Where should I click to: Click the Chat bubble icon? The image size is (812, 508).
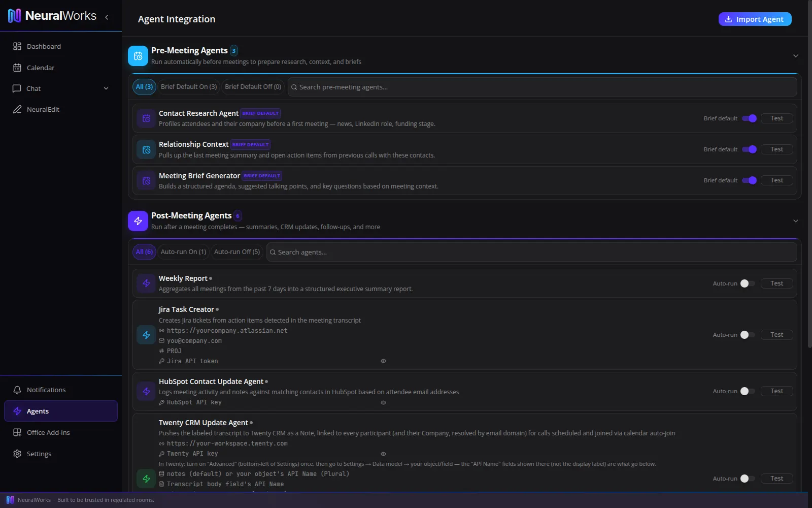coord(17,88)
